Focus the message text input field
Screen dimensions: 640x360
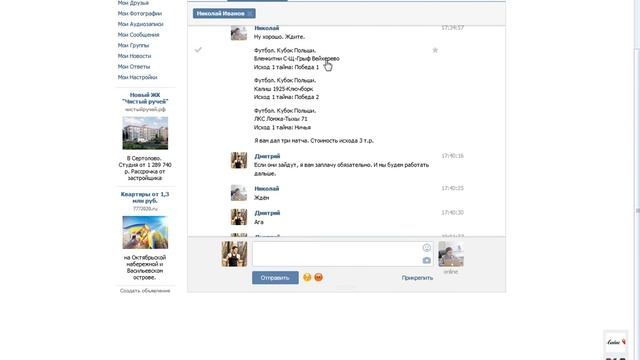pos(342,253)
